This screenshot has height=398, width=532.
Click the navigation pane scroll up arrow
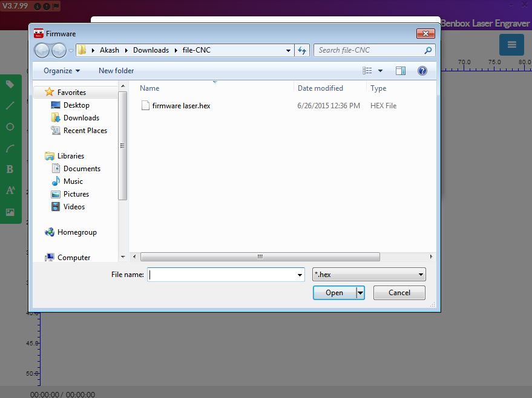[x=123, y=86]
